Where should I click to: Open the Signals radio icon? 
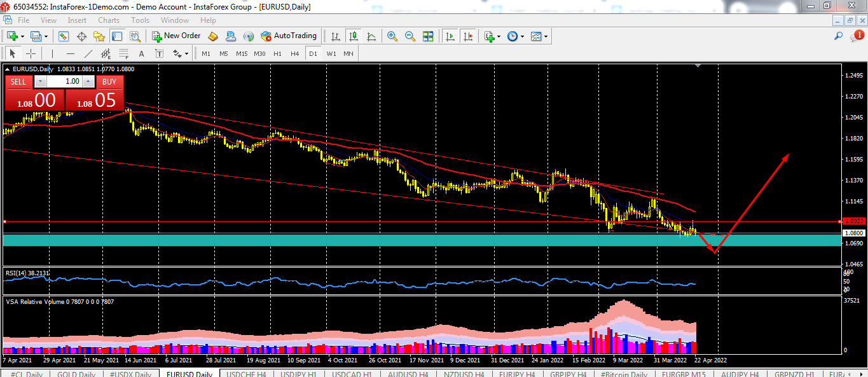tap(249, 36)
